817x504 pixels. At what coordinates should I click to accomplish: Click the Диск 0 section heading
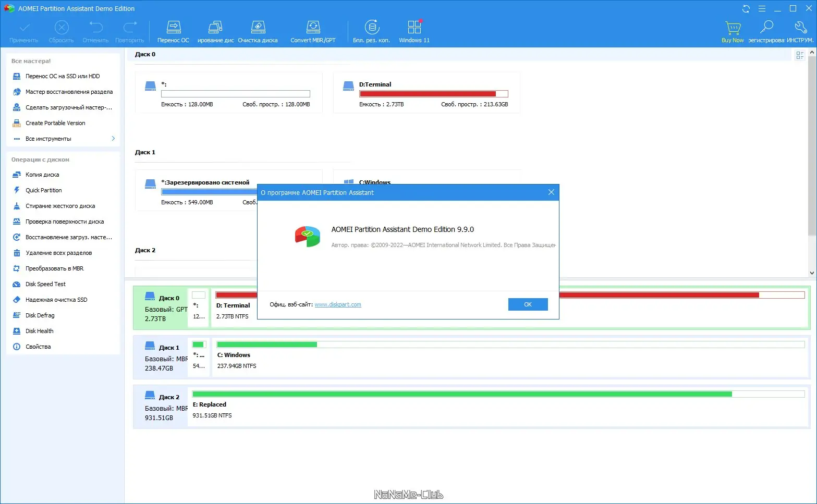coord(145,54)
